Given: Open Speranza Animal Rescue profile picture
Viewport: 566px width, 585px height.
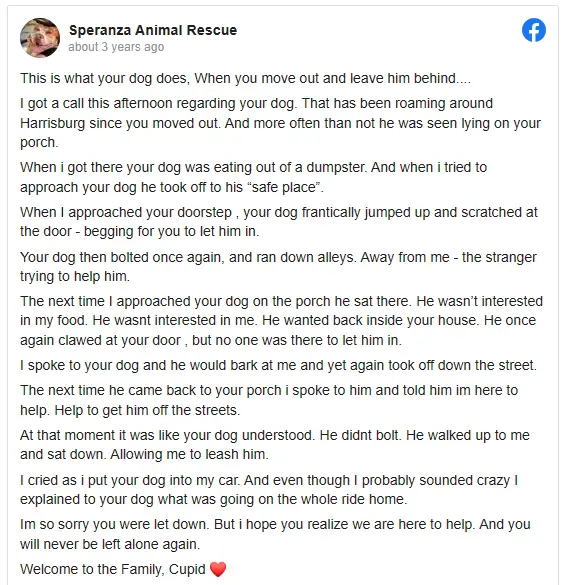Looking at the screenshot, I should pyautogui.click(x=40, y=38).
